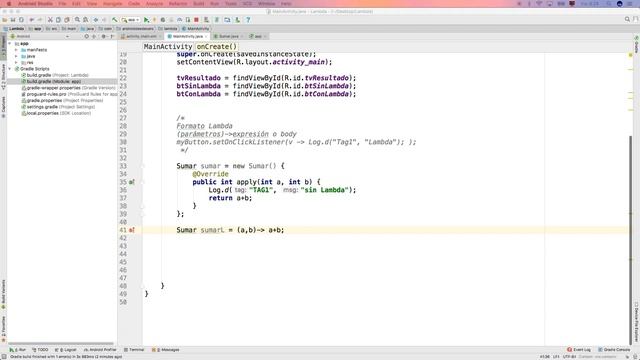Open the Terminal tool window
Image resolution: width=640 pixels, height=360 pixels.
[x=134, y=350]
